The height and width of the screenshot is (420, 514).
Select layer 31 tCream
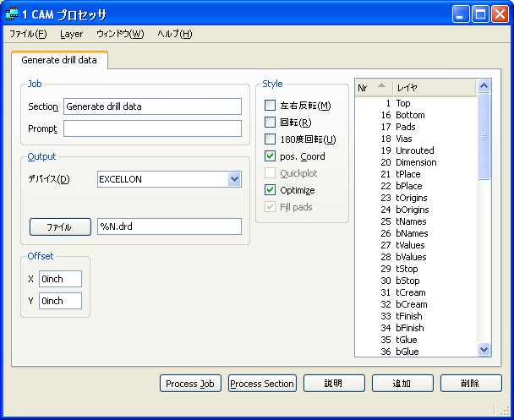coord(416,292)
